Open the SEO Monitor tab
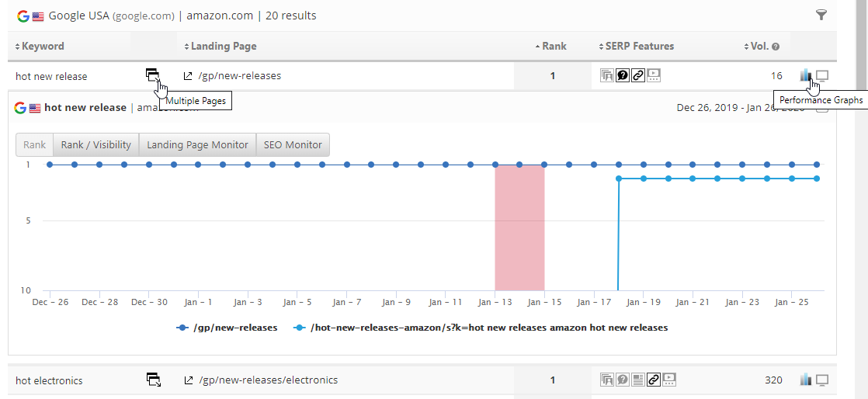 293,144
